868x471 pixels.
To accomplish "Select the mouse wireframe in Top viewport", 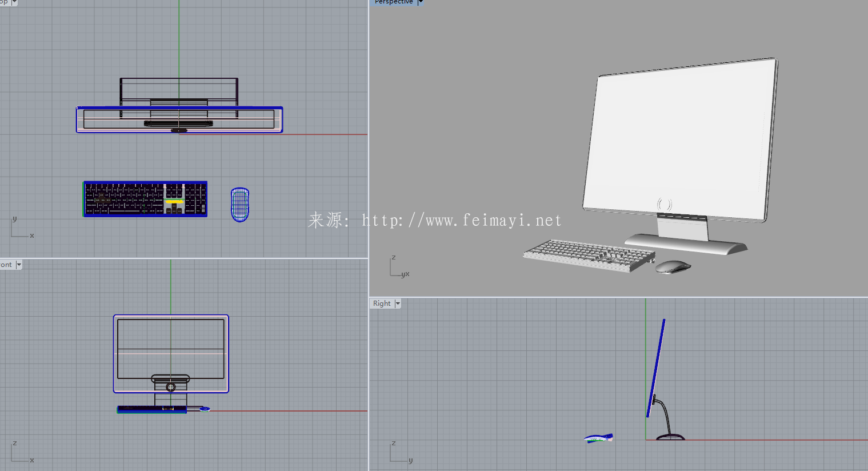I will [240, 205].
